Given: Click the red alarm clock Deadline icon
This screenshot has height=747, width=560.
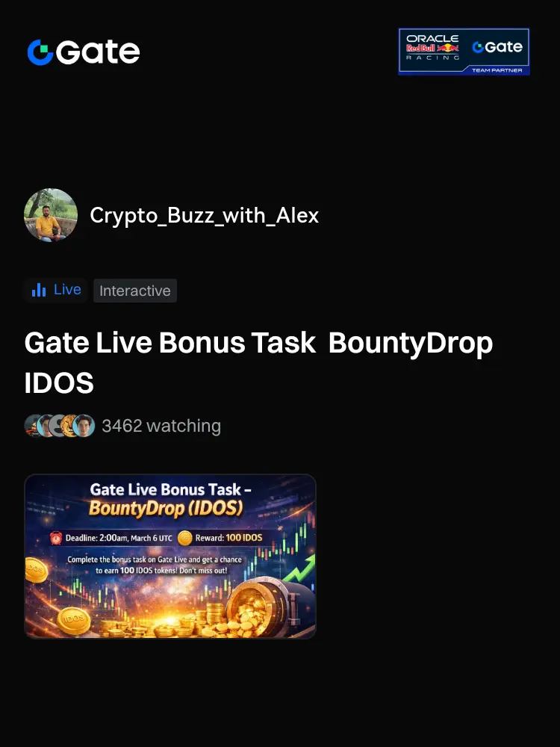Looking at the screenshot, I should click(x=56, y=538).
